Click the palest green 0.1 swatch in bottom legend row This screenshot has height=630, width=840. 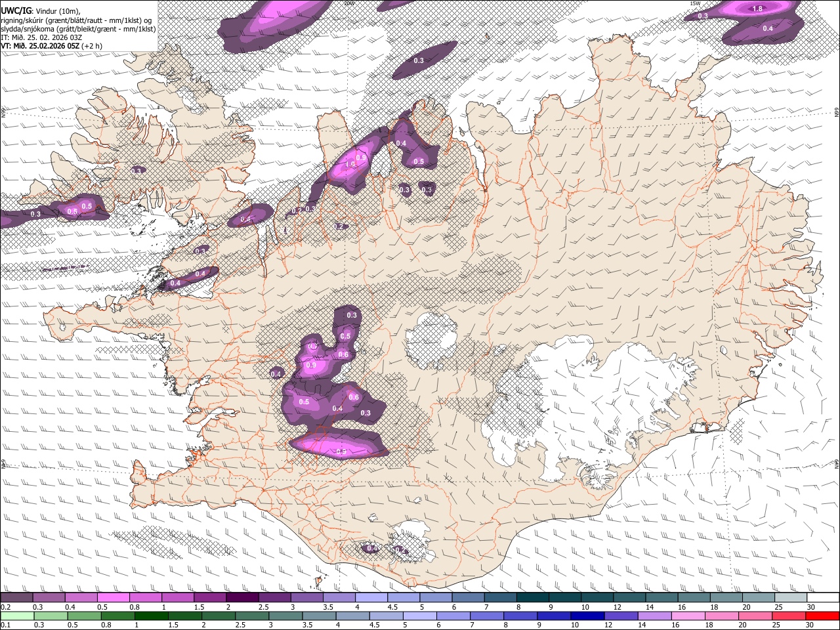pos(16,616)
